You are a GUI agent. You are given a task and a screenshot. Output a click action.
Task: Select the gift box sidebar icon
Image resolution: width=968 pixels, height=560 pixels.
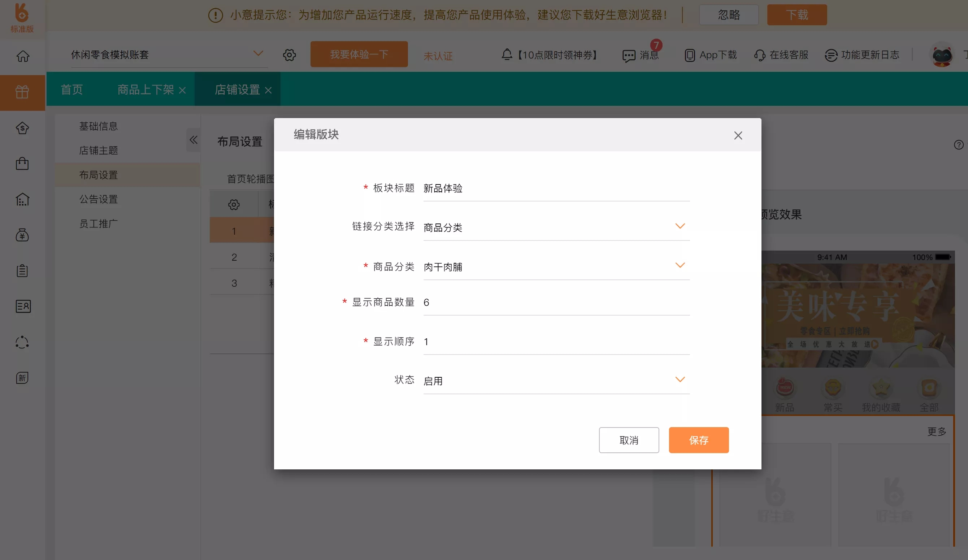pos(22,92)
